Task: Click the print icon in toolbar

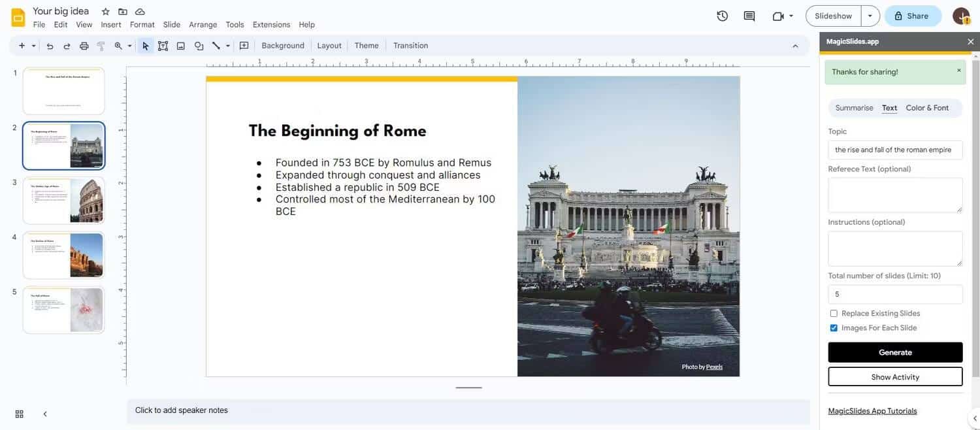Action: [x=84, y=46]
